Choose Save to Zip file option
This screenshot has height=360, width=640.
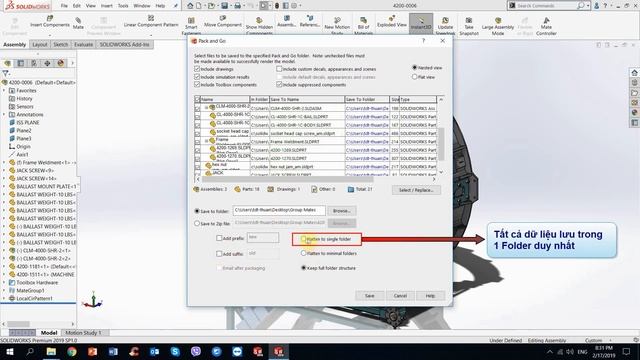click(197, 223)
